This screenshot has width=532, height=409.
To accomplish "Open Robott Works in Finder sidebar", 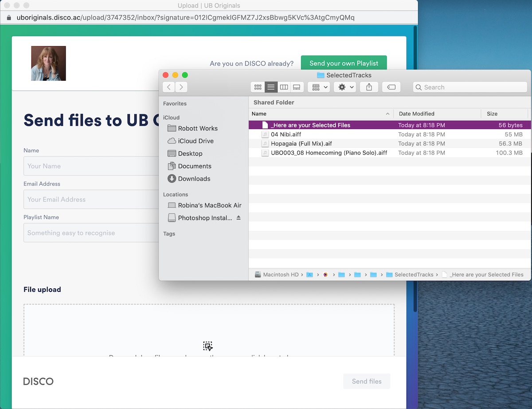I will (x=192, y=128).
